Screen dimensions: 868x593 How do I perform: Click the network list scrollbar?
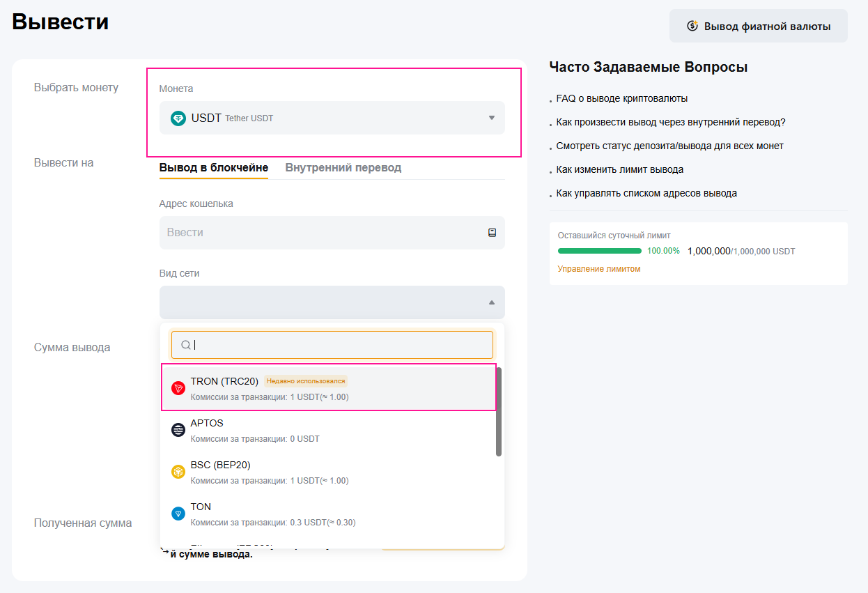[498, 411]
